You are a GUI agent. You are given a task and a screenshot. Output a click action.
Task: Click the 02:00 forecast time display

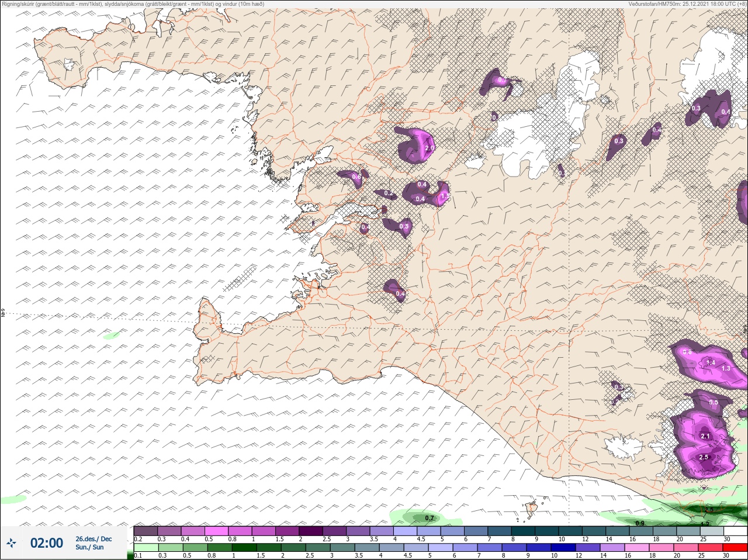point(47,543)
